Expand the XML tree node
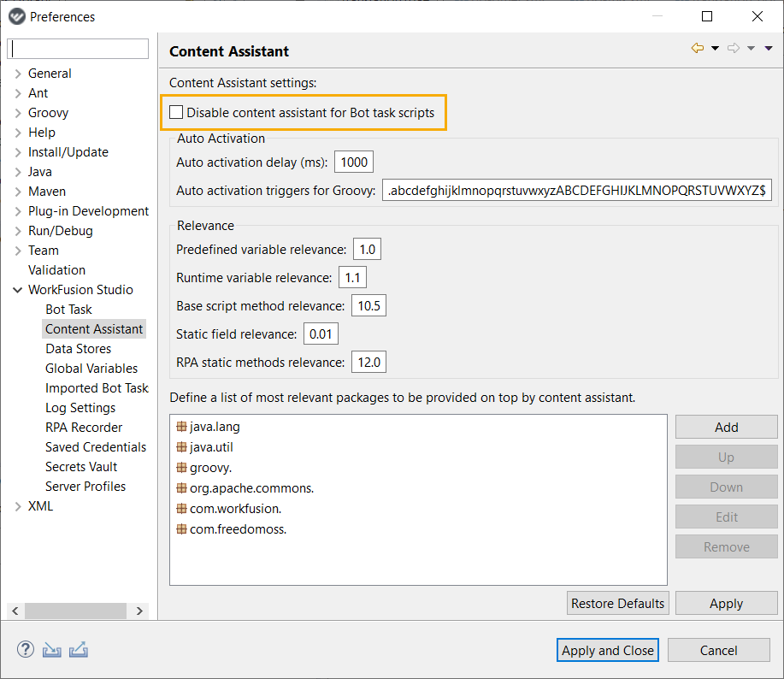 18,506
